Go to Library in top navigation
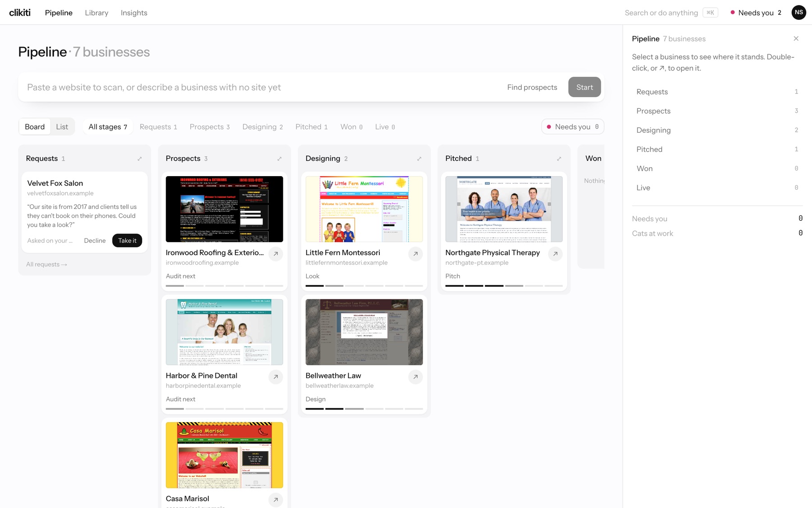This screenshot has width=812, height=508. coord(97,13)
